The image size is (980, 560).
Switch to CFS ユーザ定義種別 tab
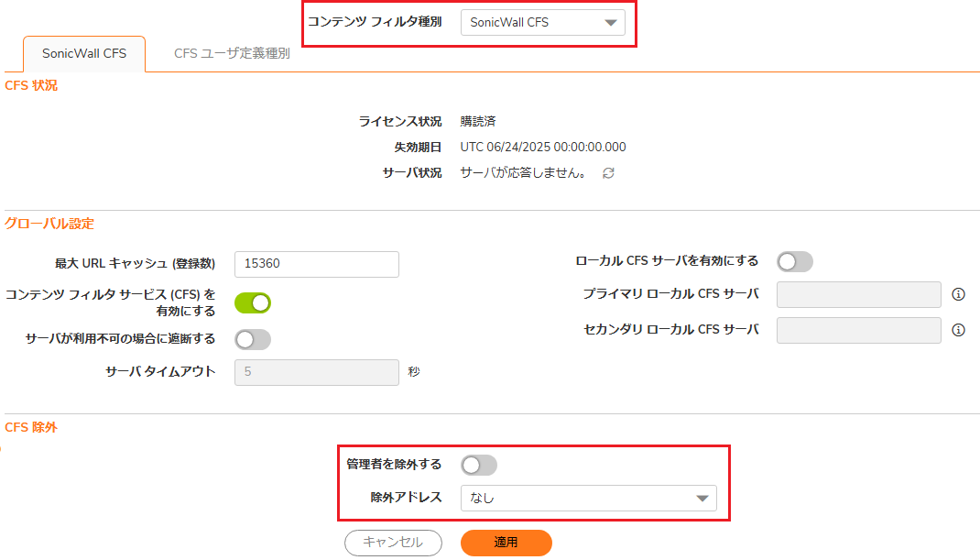pos(232,54)
